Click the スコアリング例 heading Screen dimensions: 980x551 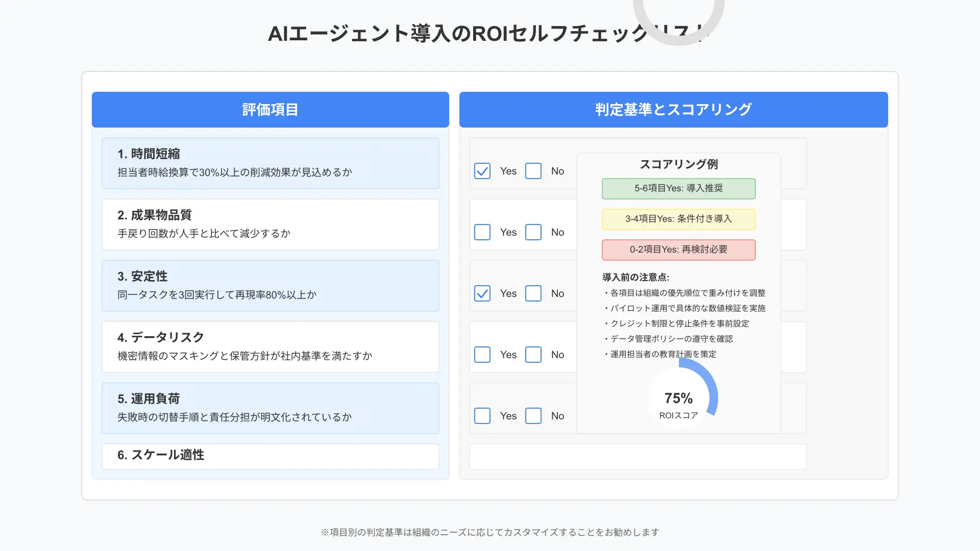(x=679, y=164)
